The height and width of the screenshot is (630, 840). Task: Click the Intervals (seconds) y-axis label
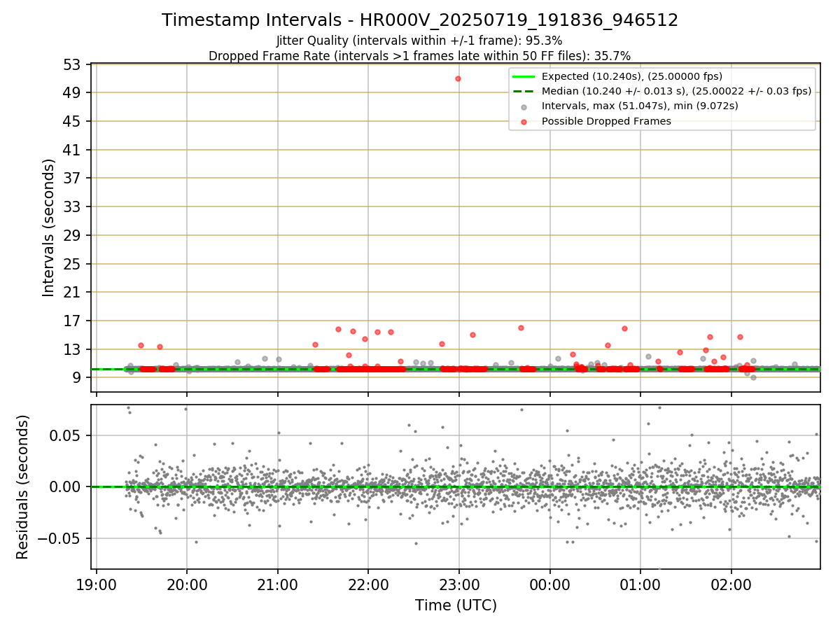tap(49, 227)
